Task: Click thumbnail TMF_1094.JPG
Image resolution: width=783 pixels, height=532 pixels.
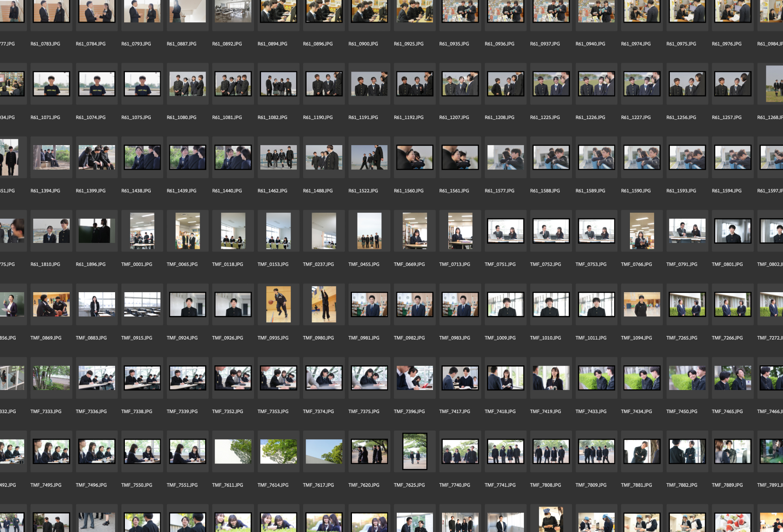Action: click(642, 304)
